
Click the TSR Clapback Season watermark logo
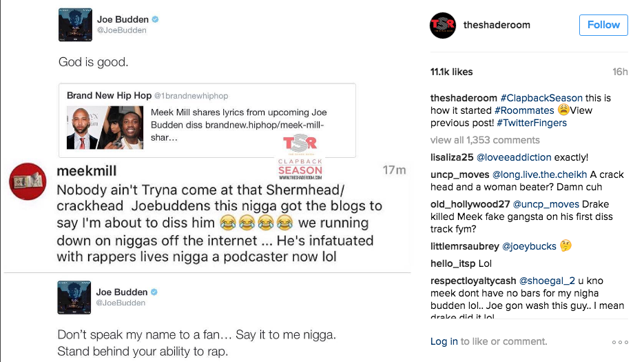point(300,157)
